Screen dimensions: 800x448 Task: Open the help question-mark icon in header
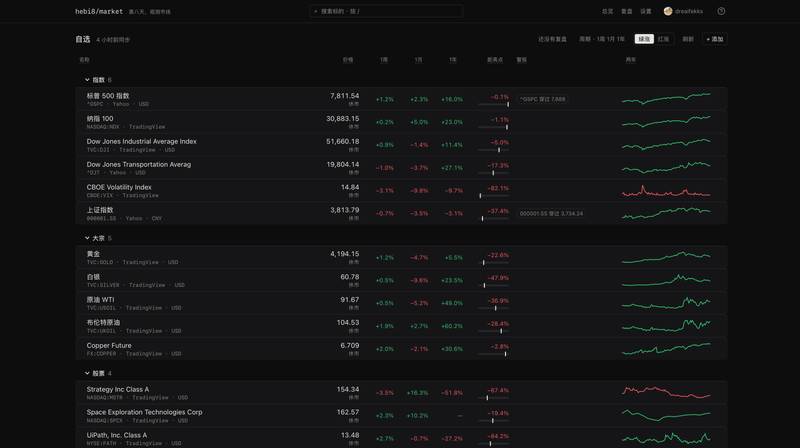click(x=721, y=11)
